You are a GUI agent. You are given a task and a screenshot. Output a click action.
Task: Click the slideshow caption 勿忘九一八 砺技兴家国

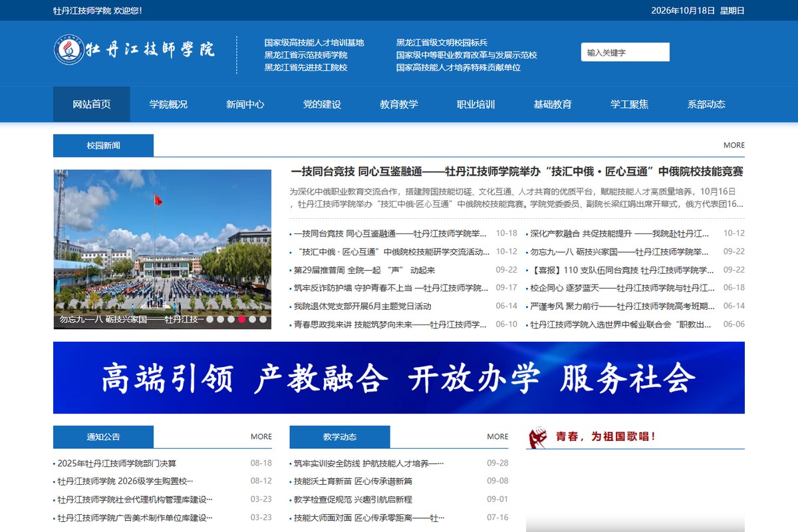(x=132, y=319)
